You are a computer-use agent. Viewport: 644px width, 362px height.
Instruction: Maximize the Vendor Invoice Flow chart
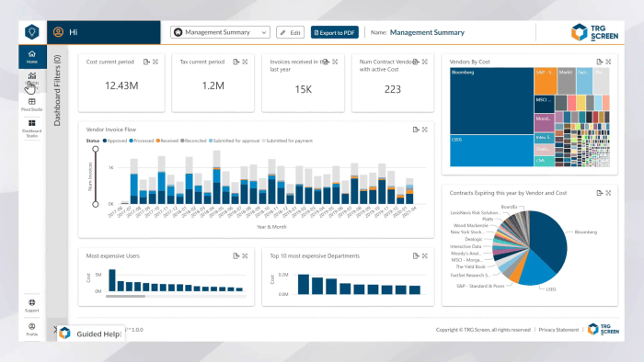(x=425, y=130)
